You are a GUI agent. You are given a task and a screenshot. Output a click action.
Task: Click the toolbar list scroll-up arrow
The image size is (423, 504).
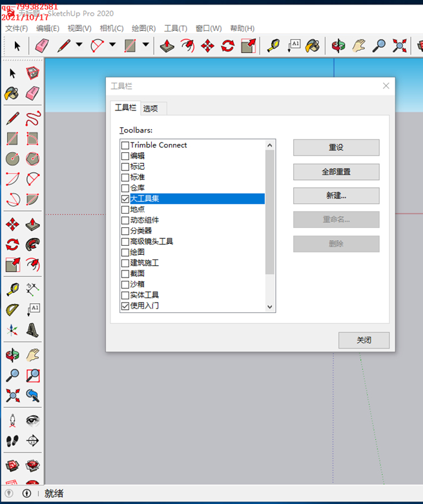[x=270, y=145]
